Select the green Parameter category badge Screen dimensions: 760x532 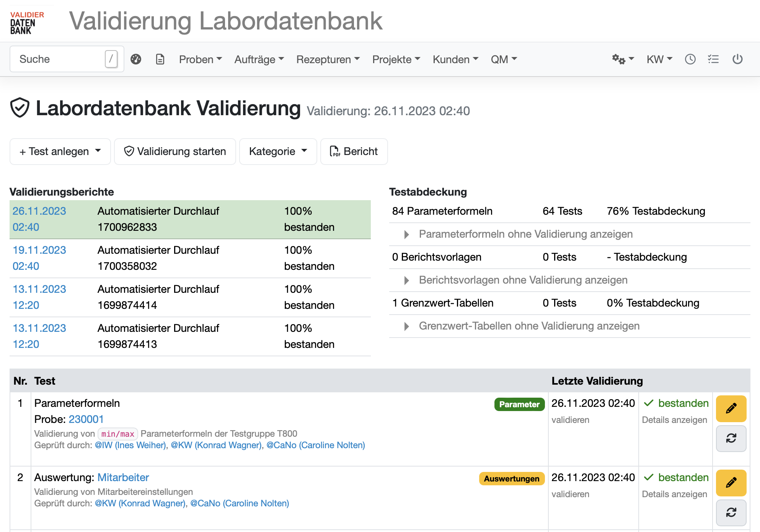[519, 404]
